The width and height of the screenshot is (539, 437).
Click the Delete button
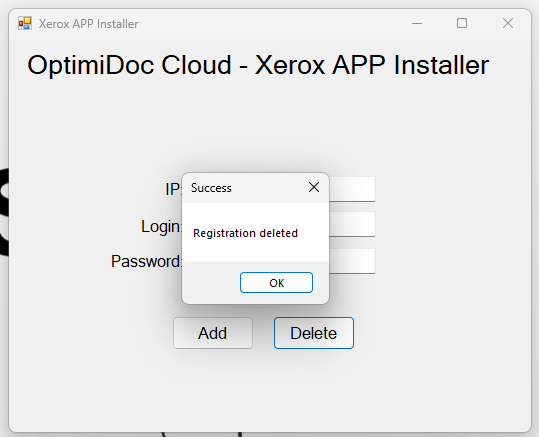coord(314,333)
